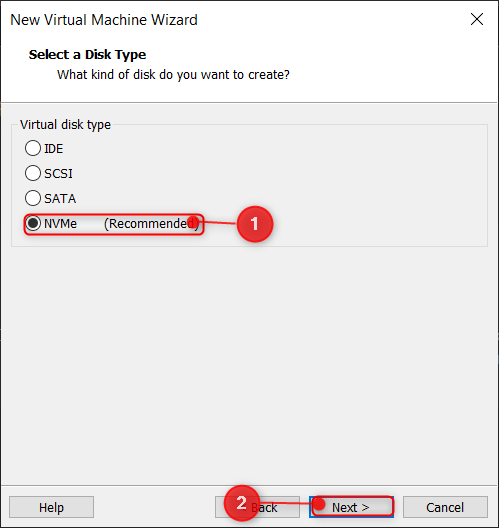This screenshot has width=499, height=528.
Task: Close the wizard using the X icon
Action: pos(477,19)
